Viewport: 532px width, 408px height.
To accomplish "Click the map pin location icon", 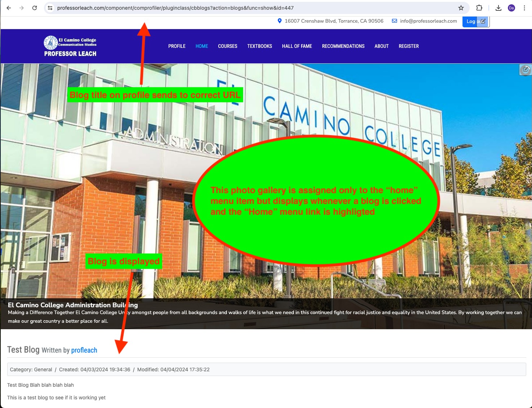I will pyautogui.click(x=280, y=21).
